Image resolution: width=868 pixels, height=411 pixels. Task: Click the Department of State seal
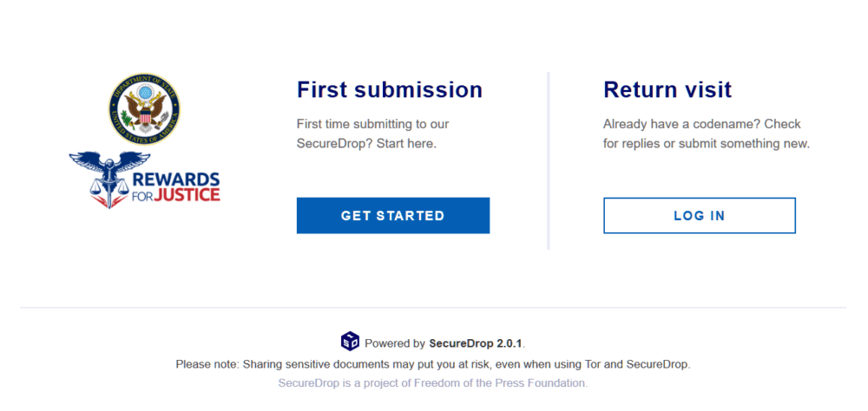[x=144, y=109]
